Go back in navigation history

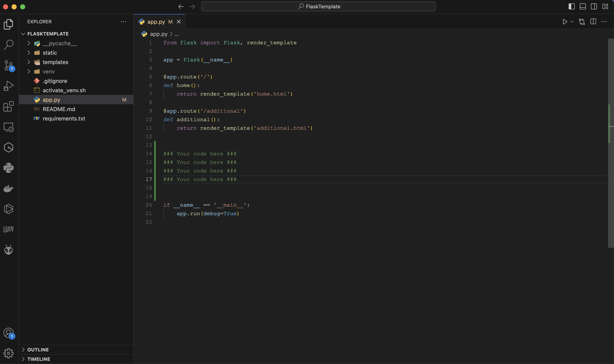tap(181, 7)
